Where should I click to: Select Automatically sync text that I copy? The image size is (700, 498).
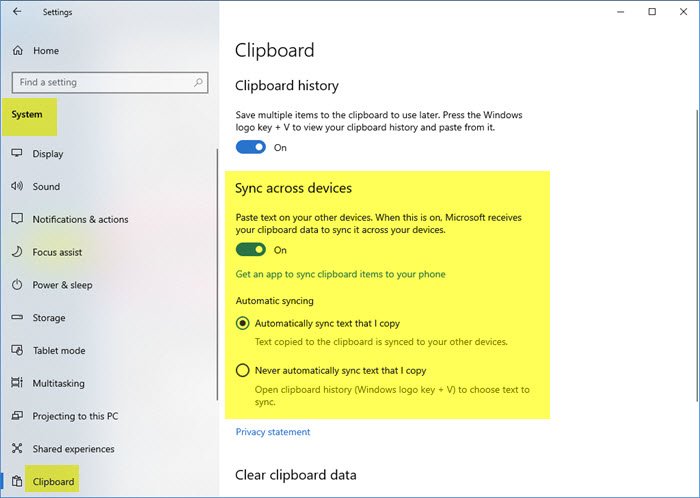[242, 324]
